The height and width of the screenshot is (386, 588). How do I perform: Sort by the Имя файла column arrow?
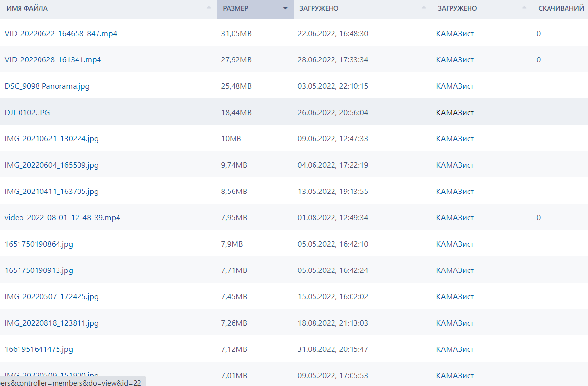tap(209, 8)
